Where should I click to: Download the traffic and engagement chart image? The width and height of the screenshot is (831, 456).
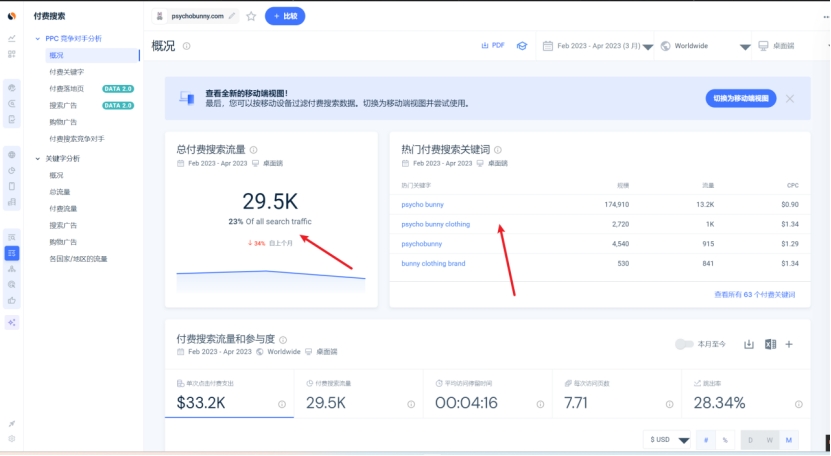(748, 344)
